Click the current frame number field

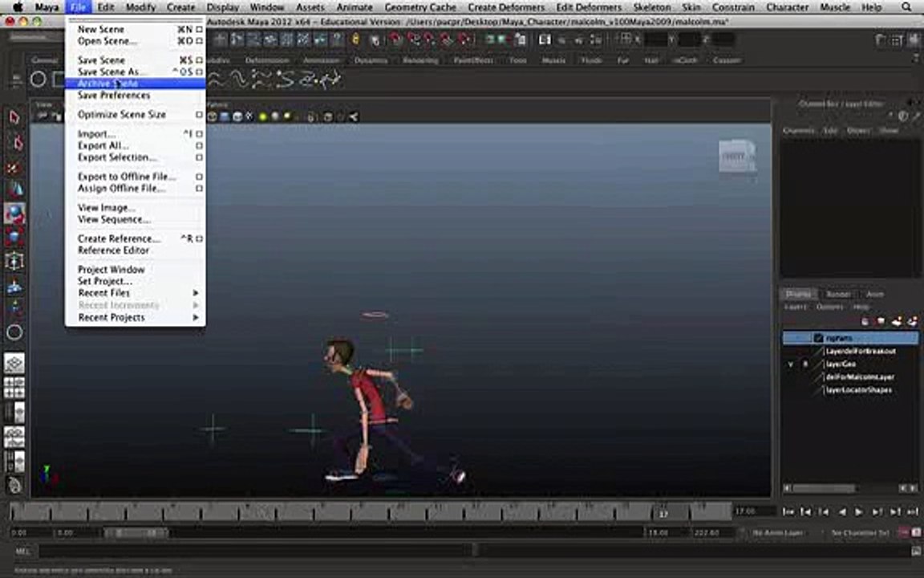(754, 511)
